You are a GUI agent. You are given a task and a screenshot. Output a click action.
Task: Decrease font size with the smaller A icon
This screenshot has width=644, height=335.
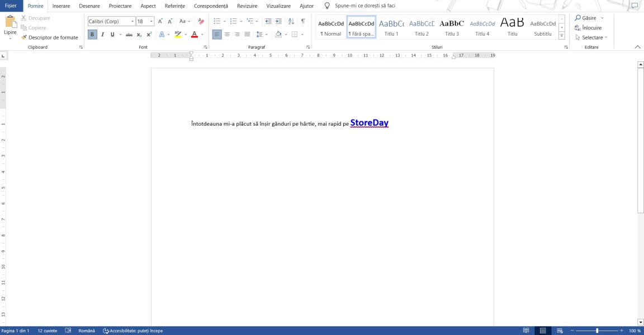coord(170,21)
